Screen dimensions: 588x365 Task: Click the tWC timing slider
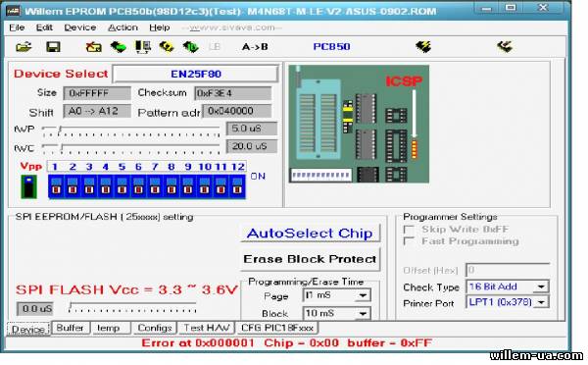click(130, 148)
